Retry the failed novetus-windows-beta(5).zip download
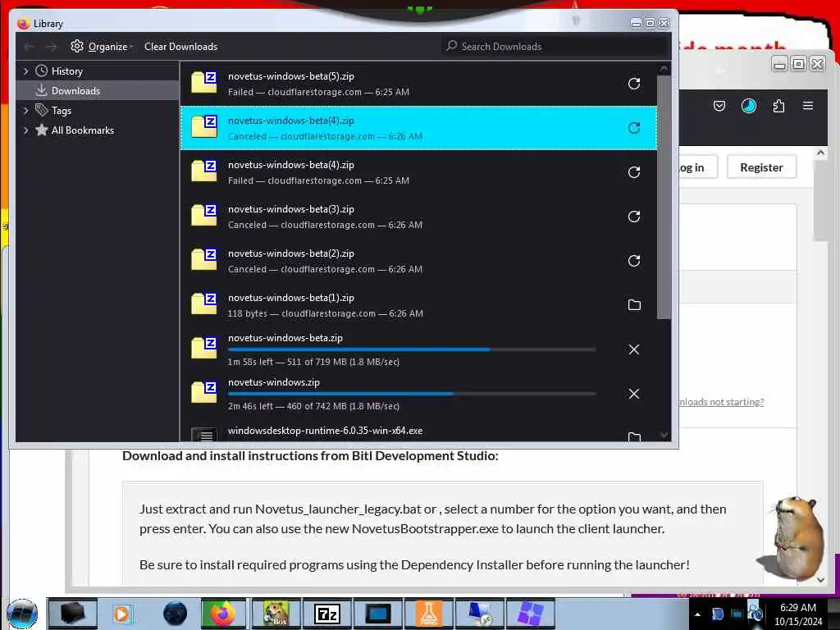Image resolution: width=840 pixels, height=630 pixels. [634, 84]
